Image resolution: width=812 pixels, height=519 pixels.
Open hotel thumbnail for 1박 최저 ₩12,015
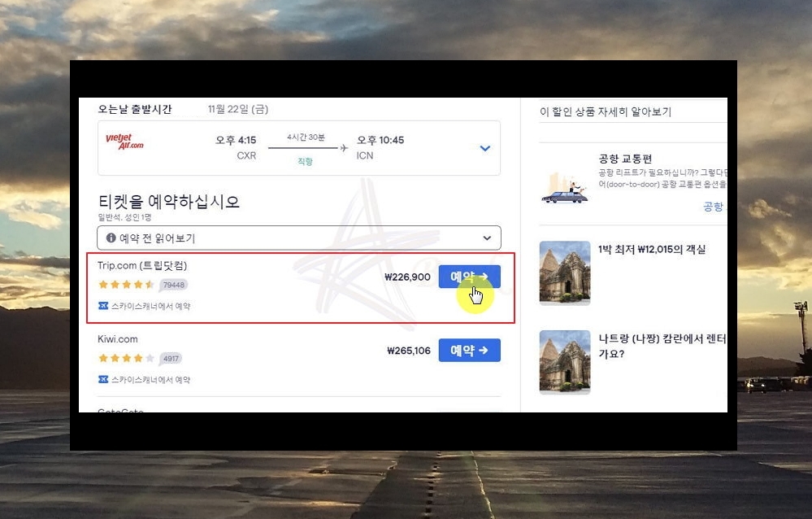565,273
